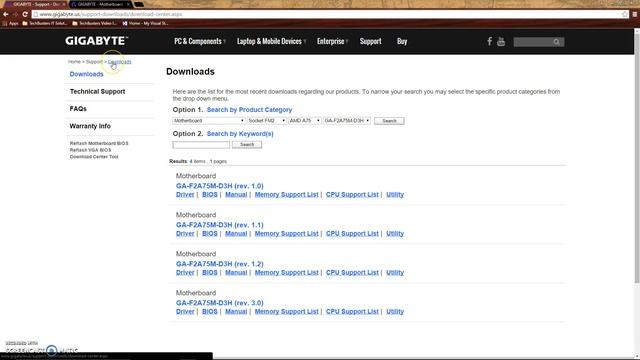Expand Laptop & Mobile Devices menu
This screenshot has height=360, width=640.
click(x=271, y=41)
